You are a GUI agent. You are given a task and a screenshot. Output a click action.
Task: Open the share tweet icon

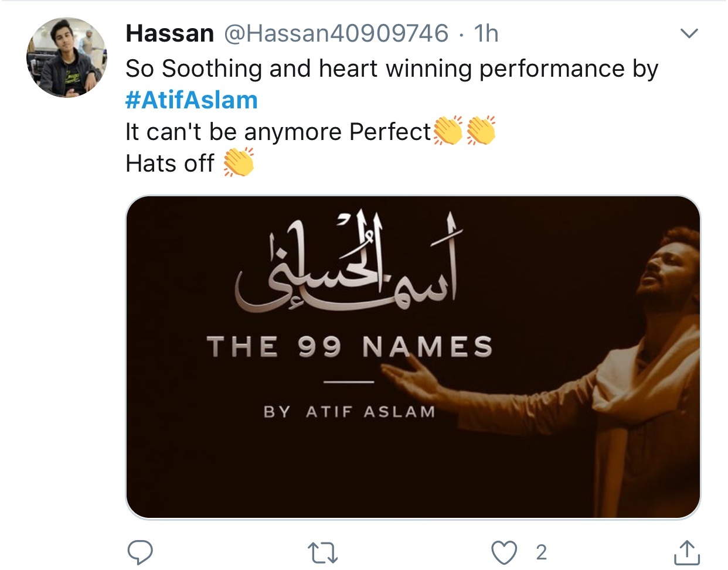[x=687, y=552]
